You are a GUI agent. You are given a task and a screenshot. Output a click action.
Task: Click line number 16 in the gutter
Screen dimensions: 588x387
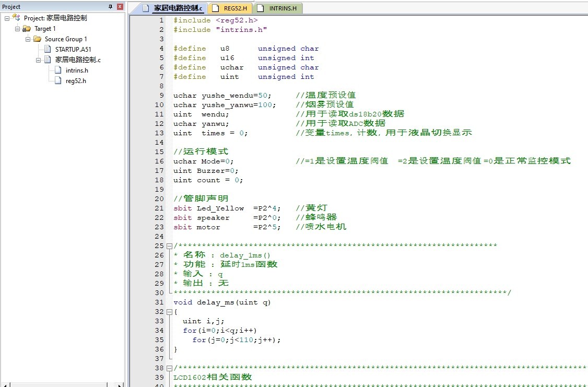click(x=159, y=161)
